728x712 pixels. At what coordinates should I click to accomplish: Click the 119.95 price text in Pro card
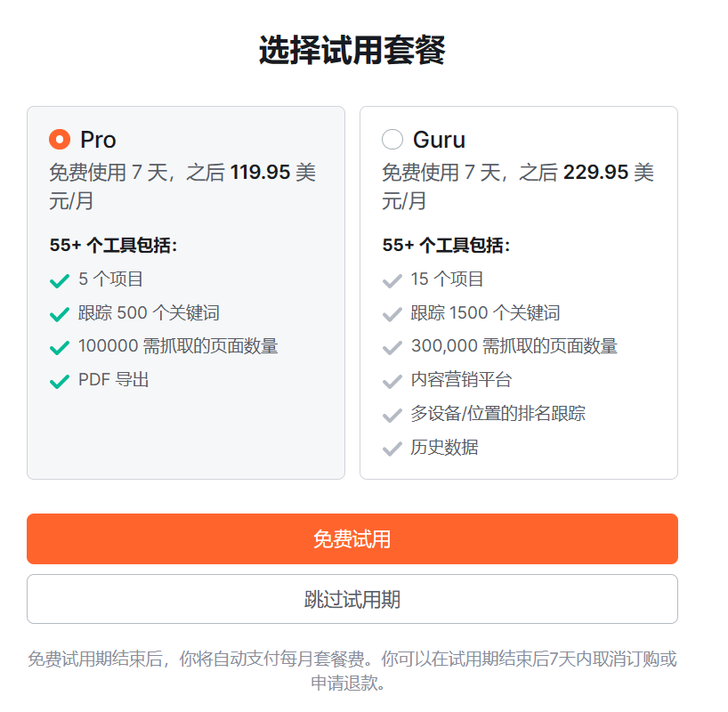point(261,173)
